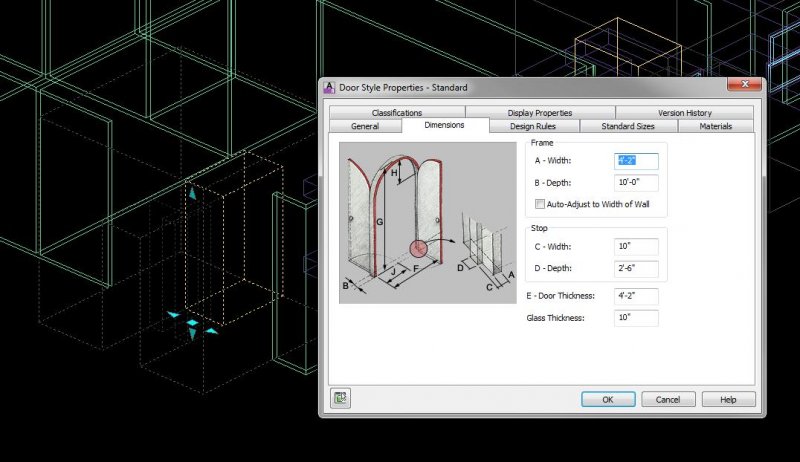Image resolution: width=800 pixels, height=462 pixels.
Task: Click the Glass Thickness field
Action: (636, 318)
